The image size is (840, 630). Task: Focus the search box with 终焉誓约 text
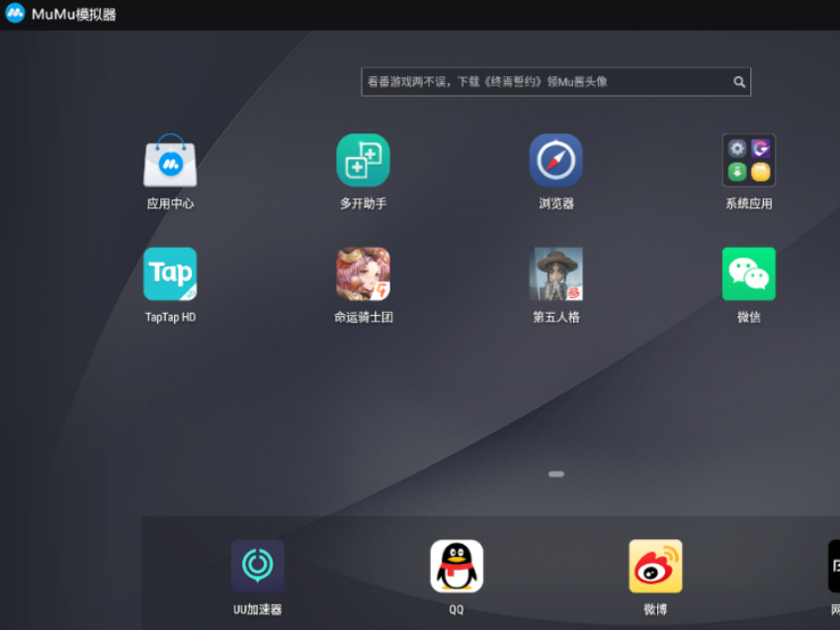[x=556, y=82]
